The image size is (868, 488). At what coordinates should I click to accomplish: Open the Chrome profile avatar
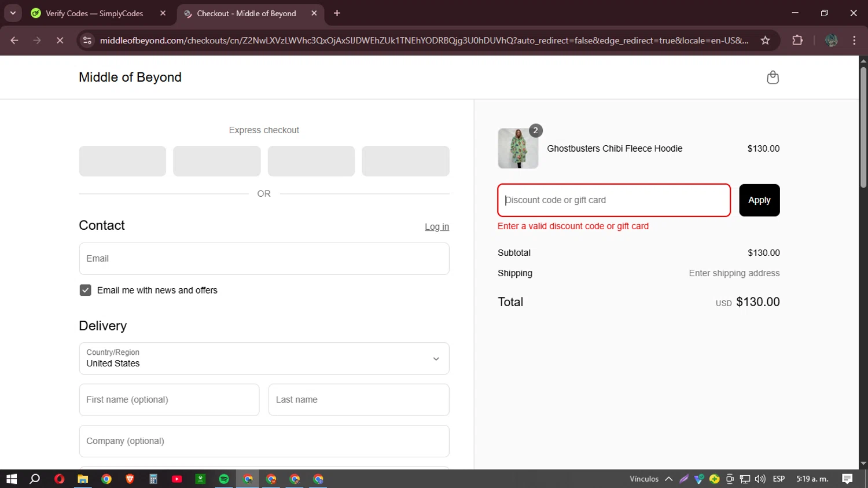click(832, 41)
